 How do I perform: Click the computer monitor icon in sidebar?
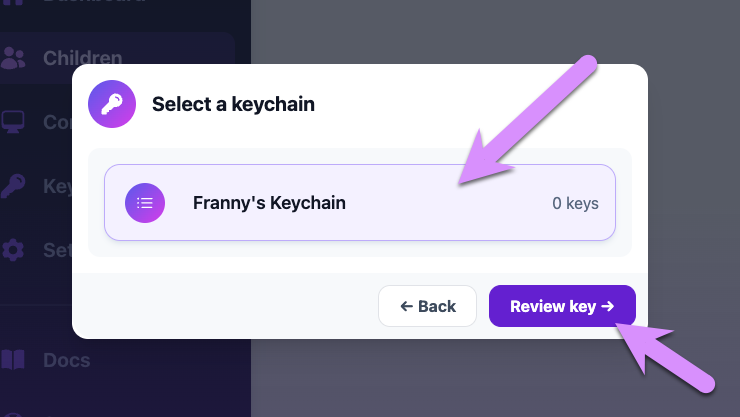(13, 122)
